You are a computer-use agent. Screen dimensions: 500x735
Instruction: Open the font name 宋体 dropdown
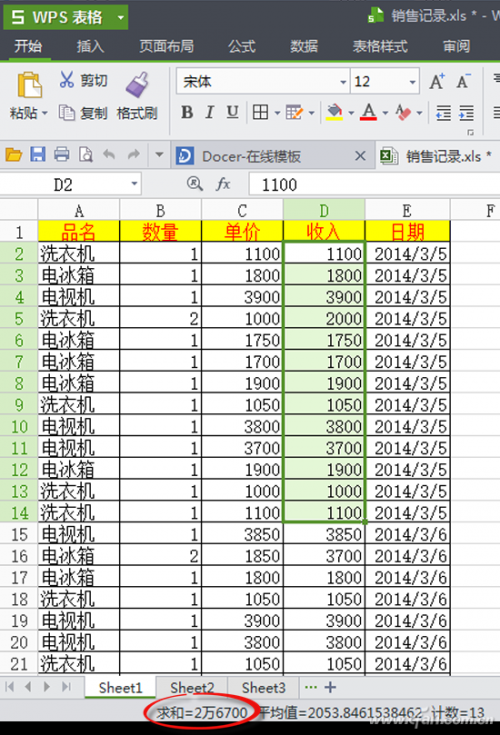343,82
